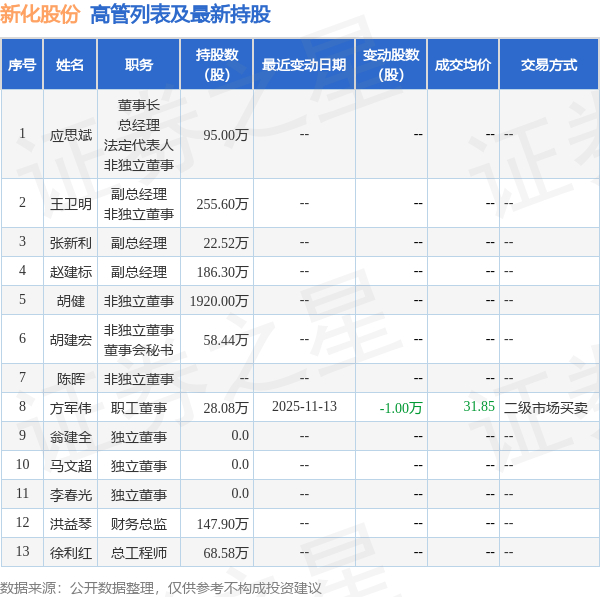Click 张新利's 副总经理 position cell

[x=139, y=243]
